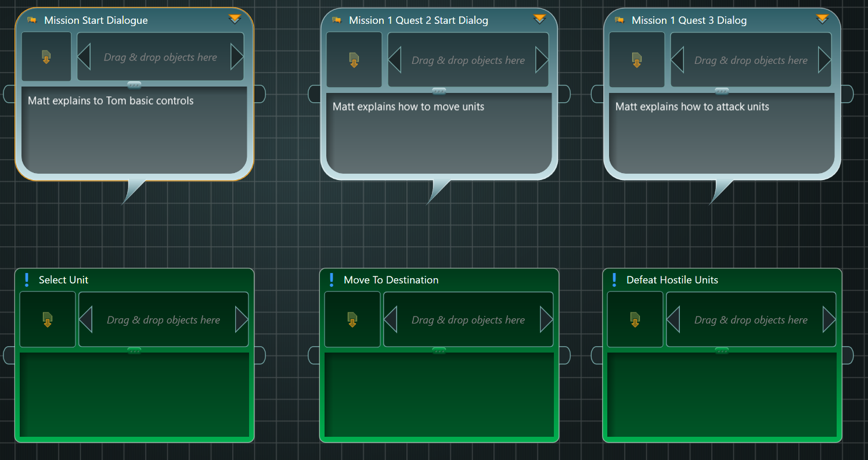Click the text "Matt explains to Tom basic controls"
The width and height of the screenshot is (868, 460).
pyautogui.click(x=111, y=100)
